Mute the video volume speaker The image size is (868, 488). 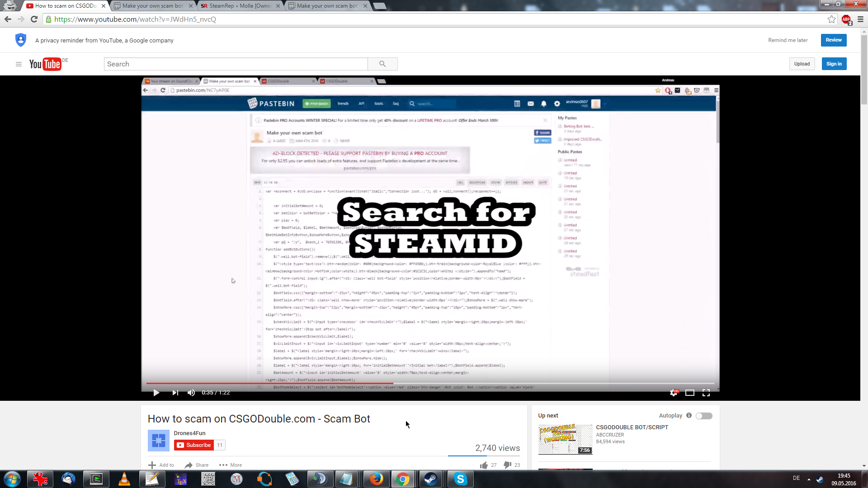pos(191,393)
